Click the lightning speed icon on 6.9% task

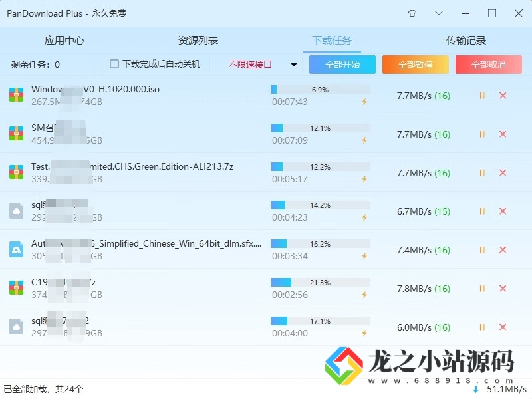coord(364,102)
